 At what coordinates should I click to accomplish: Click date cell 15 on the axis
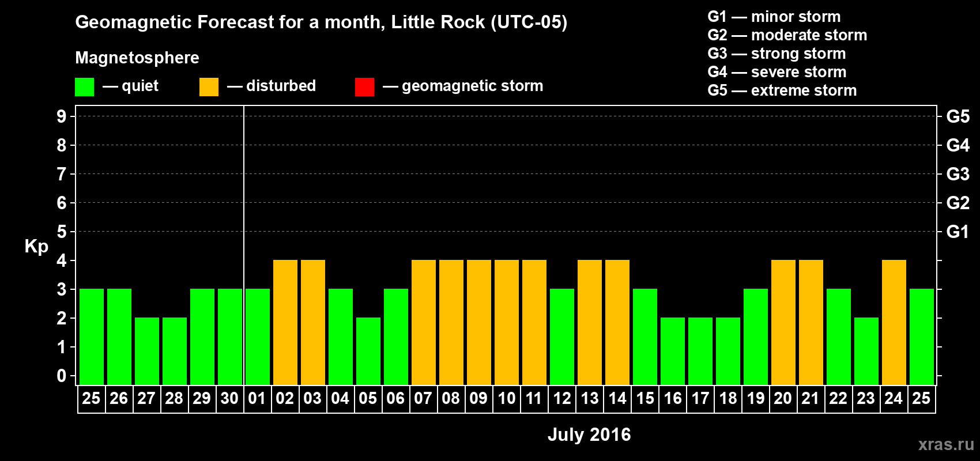(645, 399)
